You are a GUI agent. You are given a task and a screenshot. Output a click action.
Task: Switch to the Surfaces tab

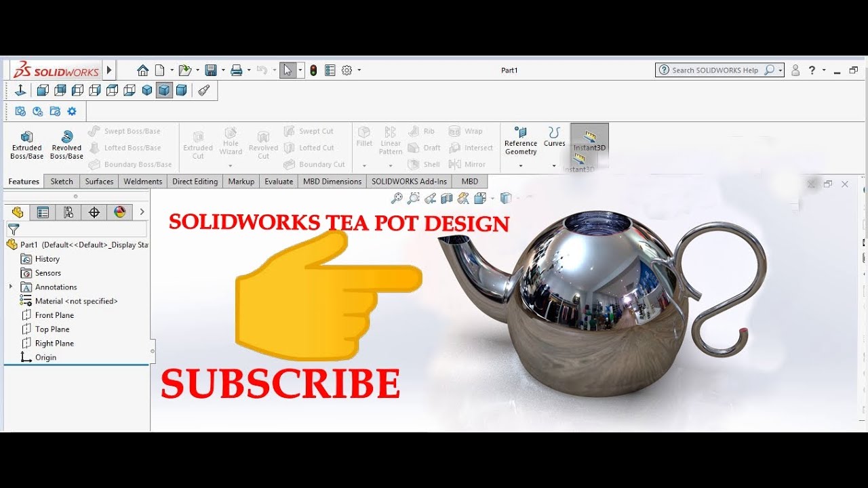[x=99, y=182]
